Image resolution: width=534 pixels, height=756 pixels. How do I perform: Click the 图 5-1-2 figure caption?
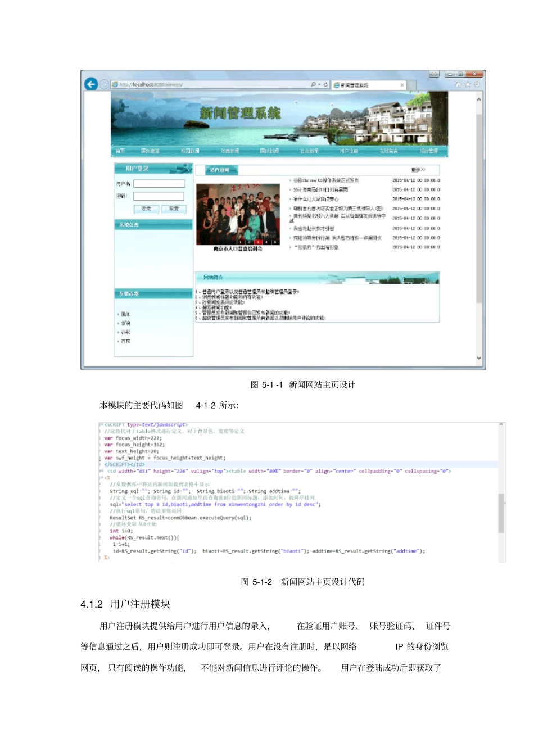(x=302, y=582)
